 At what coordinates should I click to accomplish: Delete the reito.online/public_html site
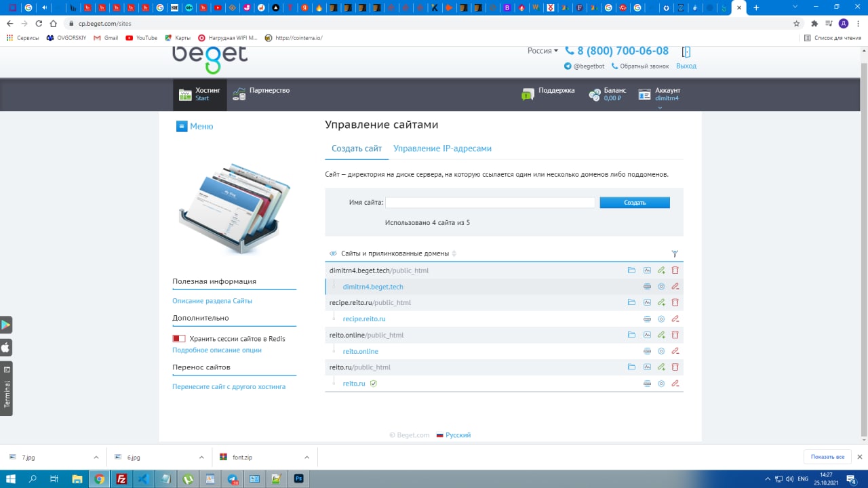[x=675, y=335]
